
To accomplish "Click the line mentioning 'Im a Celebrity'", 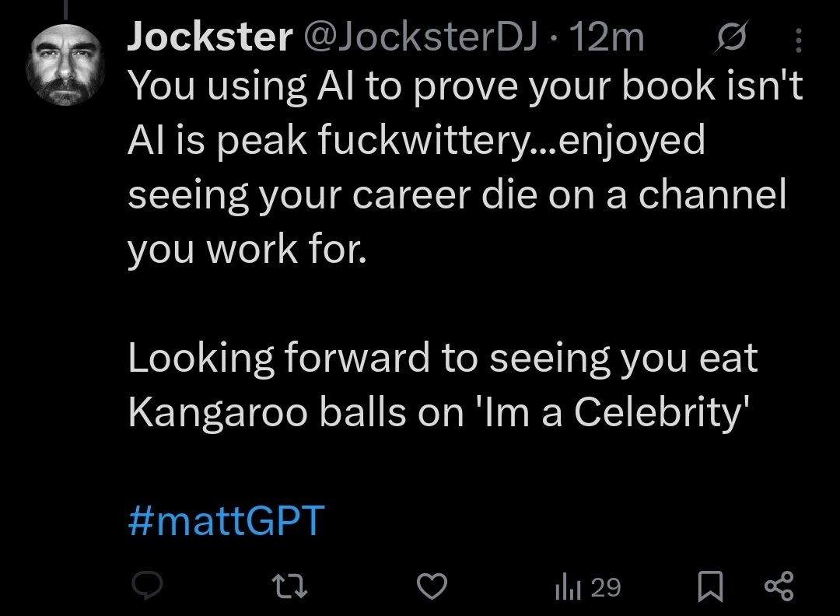I will click(439, 413).
